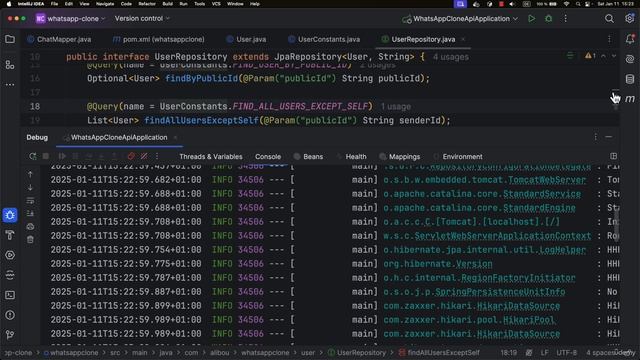The width and height of the screenshot is (640, 360).
Task: Open Search Everywhere magnifier
Action: pyautogui.click(x=609, y=19)
